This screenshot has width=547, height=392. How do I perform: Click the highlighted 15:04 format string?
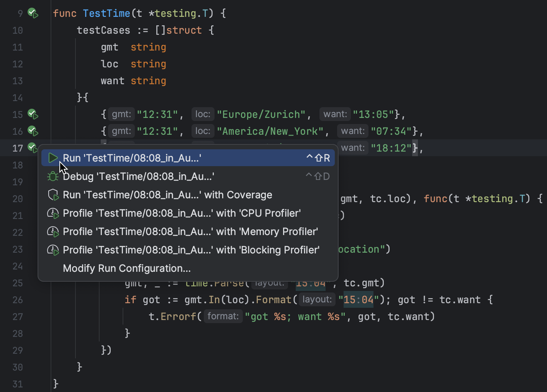click(357, 299)
